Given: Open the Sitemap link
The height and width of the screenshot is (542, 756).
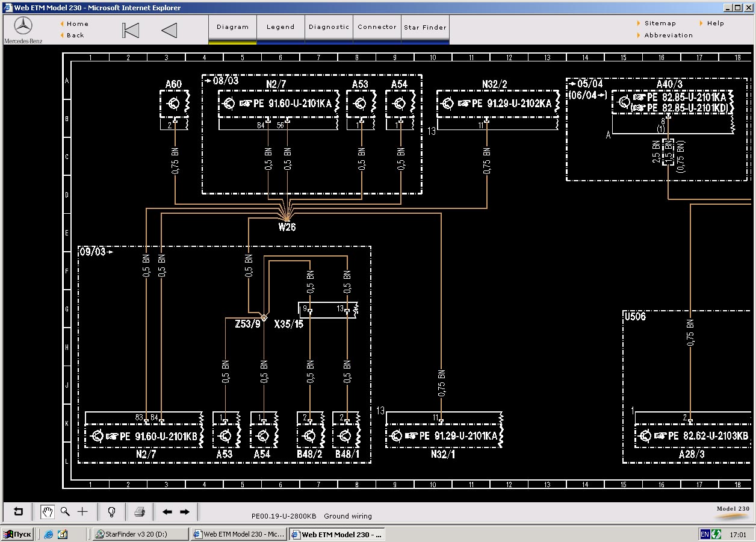Looking at the screenshot, I should click(660, 23).
